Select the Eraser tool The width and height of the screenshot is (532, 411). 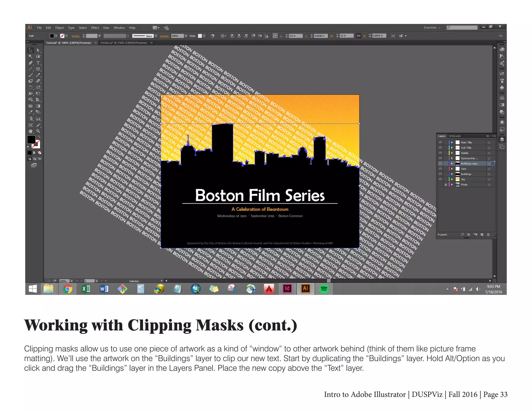38,81
